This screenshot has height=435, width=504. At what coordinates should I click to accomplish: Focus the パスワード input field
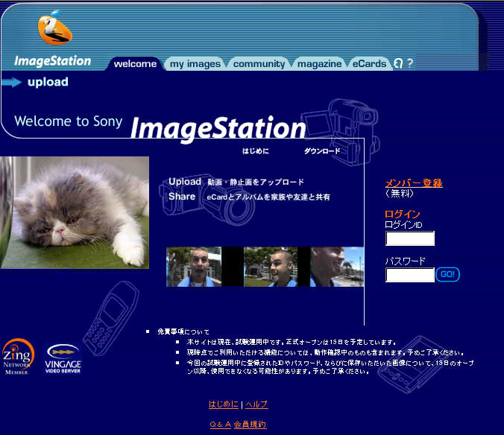[x=410, y=275]
